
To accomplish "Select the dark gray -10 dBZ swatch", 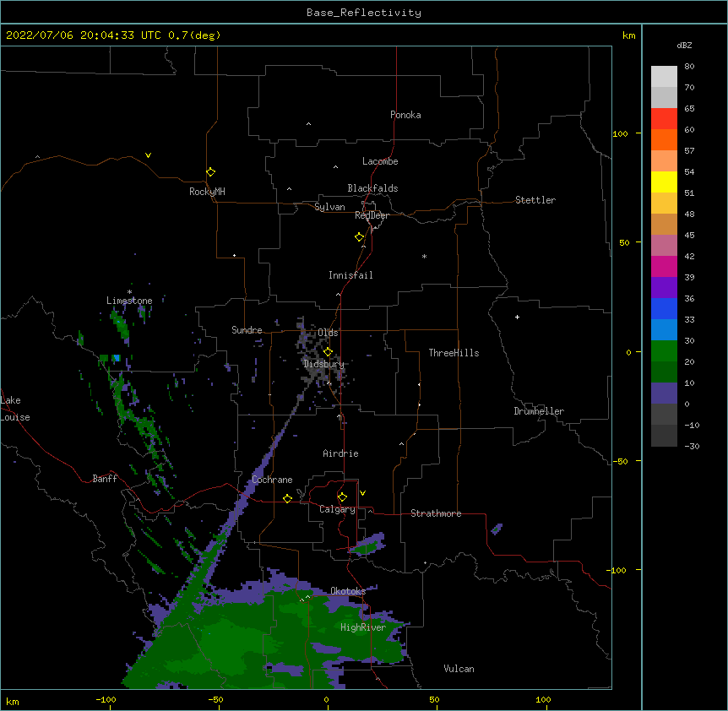I will click(664, 436).
